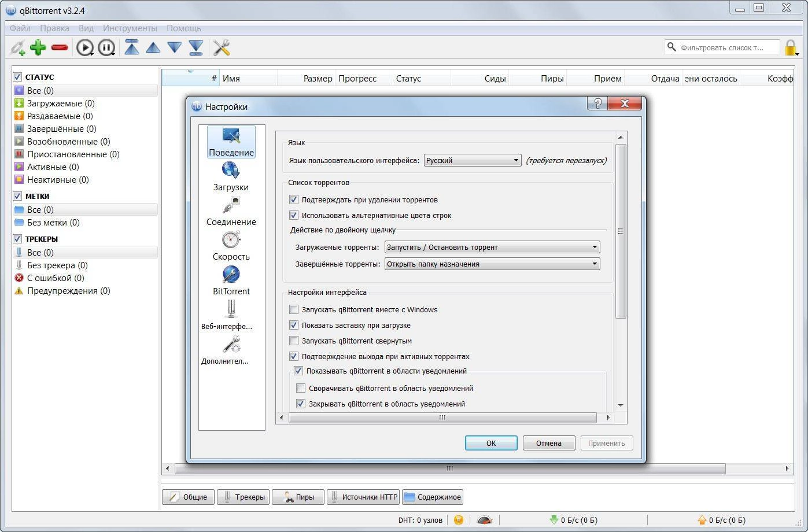808x532 pixels.
Task: Toggle Закрывать qBittorrent в область уведомлений
Action: click(x=301, y=404)
